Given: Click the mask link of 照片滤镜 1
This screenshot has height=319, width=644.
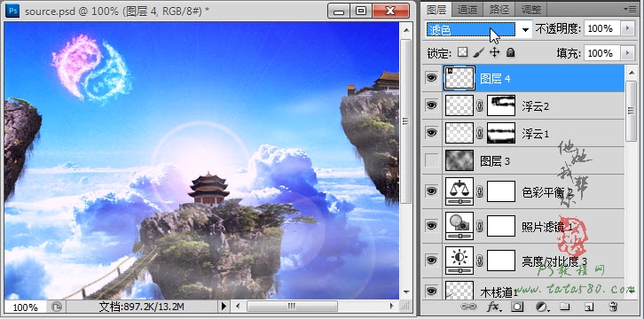Looking at the screenshot, I should point(480,226).
